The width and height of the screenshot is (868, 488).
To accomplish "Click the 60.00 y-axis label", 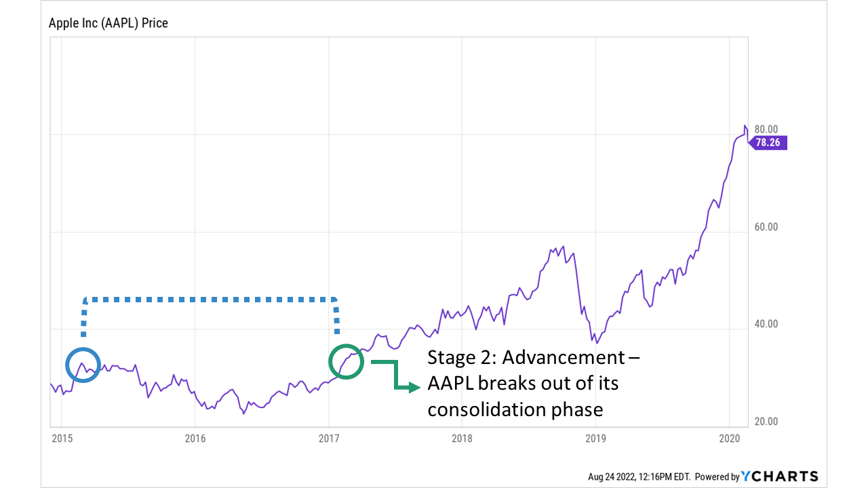I will (764, 227).
